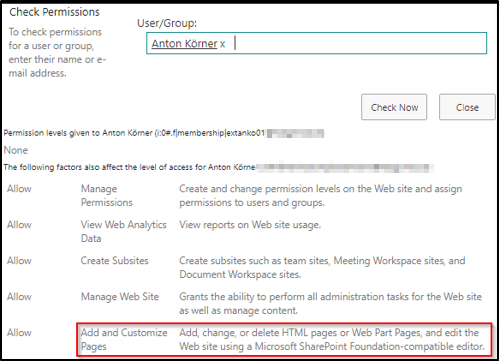Click Allow beside Manage Permissions

coord(19,188)
